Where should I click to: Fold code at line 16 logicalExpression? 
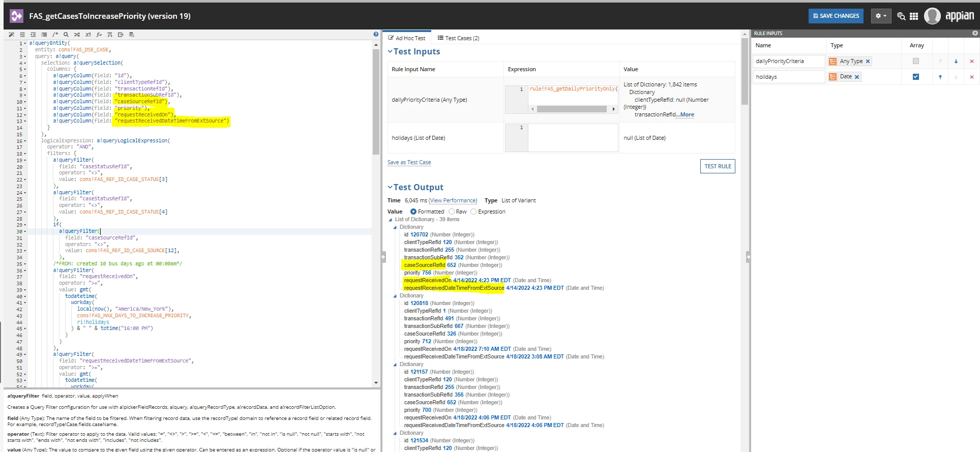(x=25, y=141)
